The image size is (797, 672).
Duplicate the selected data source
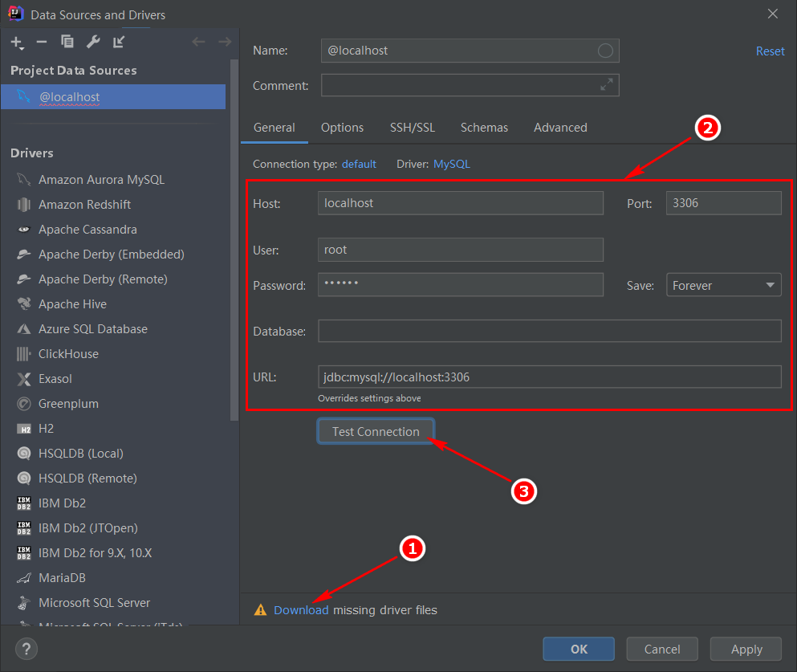[x=67, y=42]
